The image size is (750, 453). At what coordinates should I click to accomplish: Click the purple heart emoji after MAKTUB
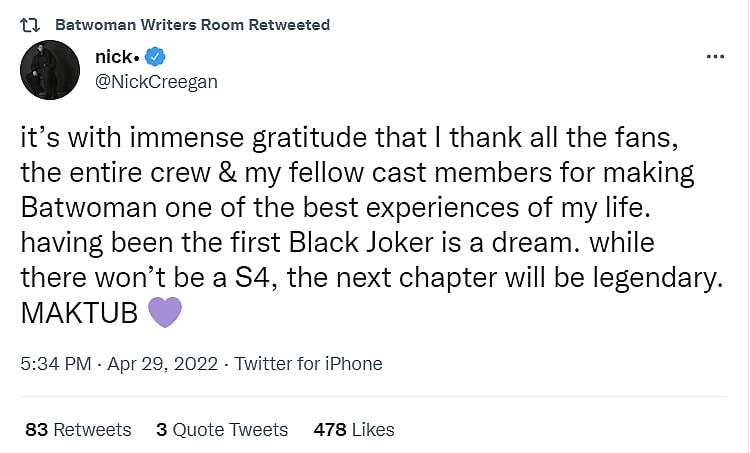coord(165,312)
